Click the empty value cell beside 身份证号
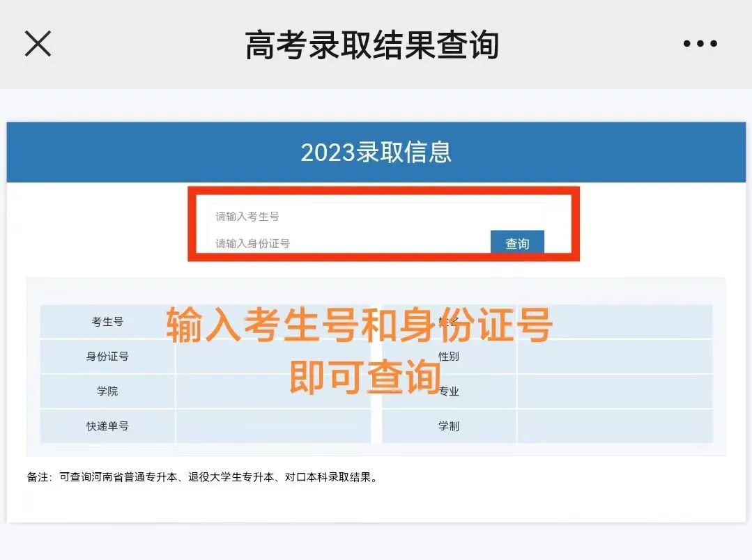Screen dimensions: 752x560 point(272,357)
